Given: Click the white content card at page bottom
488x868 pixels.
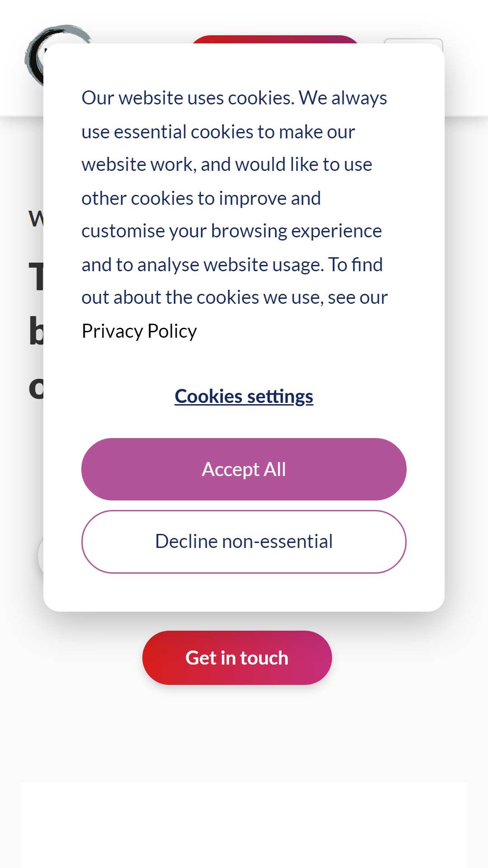Looking at the screenshot, I should coord(244,825).
